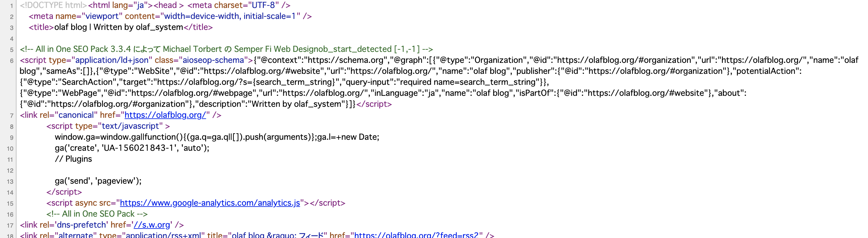Click line number 1 in the gutter

11,6
